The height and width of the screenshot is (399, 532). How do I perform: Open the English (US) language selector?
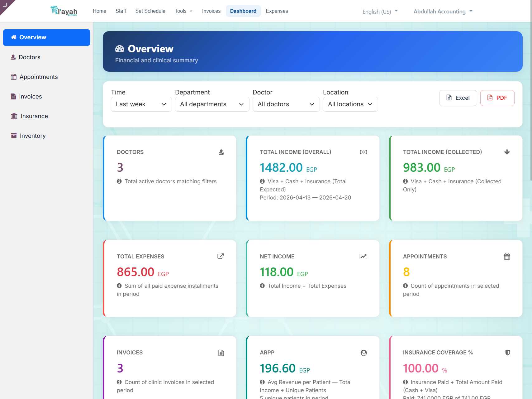pos(380,12)
